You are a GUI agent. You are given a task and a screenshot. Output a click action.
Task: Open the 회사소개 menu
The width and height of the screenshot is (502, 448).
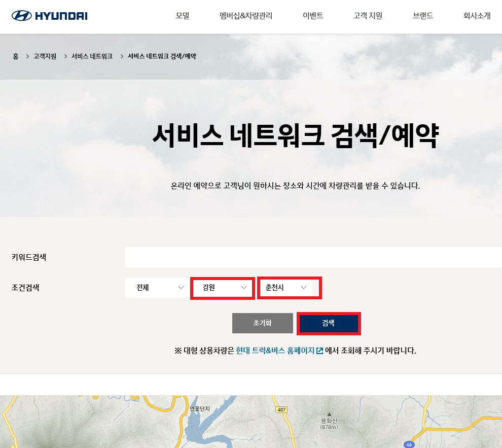click(x=477, y=16)
